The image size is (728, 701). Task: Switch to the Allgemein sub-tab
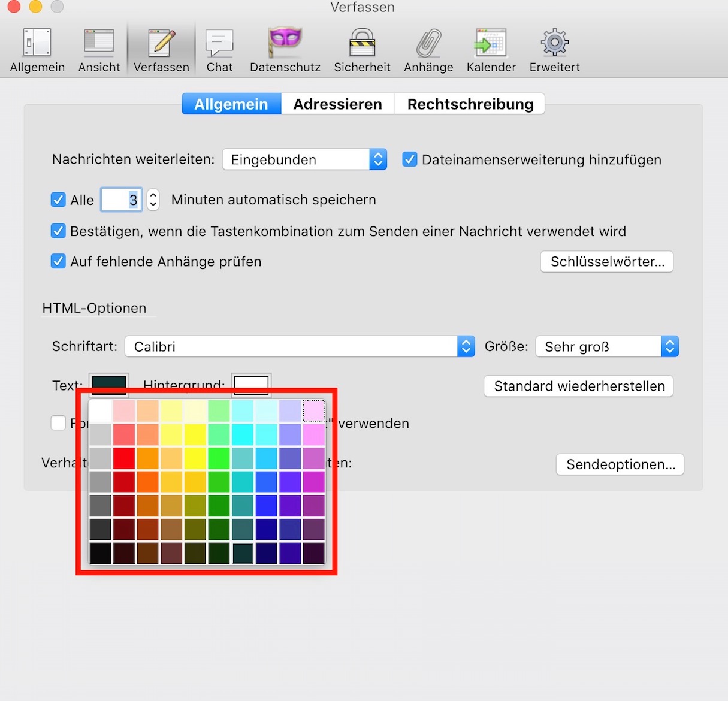(231, 104)
